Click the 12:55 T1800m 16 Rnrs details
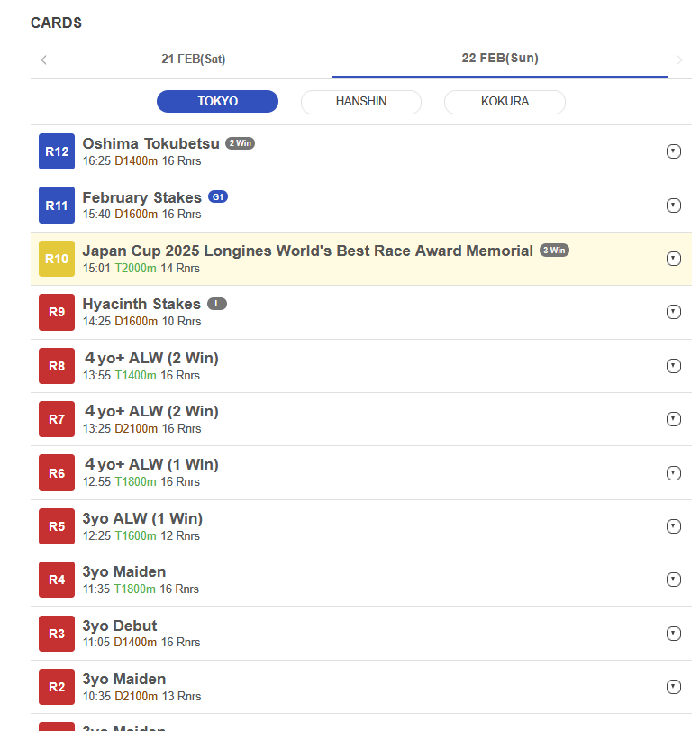This screenshot has height=731, width=700. 141,481
